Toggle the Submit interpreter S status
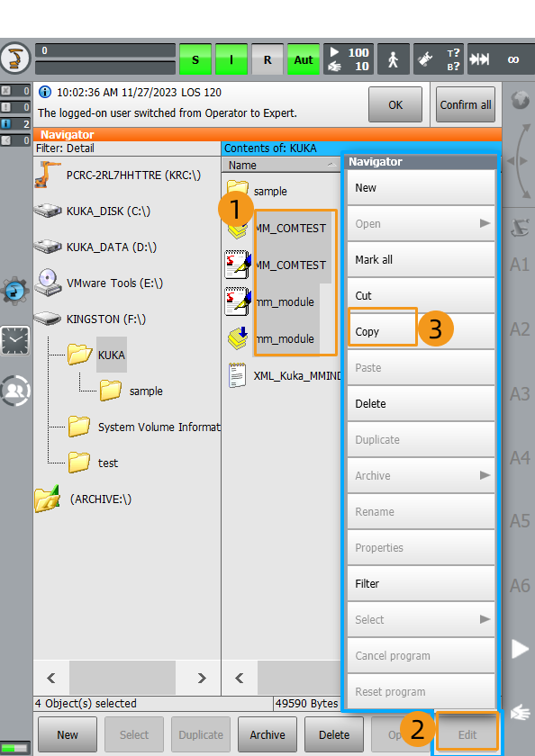This screenshot has width=535, height=756. click(x=195, y=59)
